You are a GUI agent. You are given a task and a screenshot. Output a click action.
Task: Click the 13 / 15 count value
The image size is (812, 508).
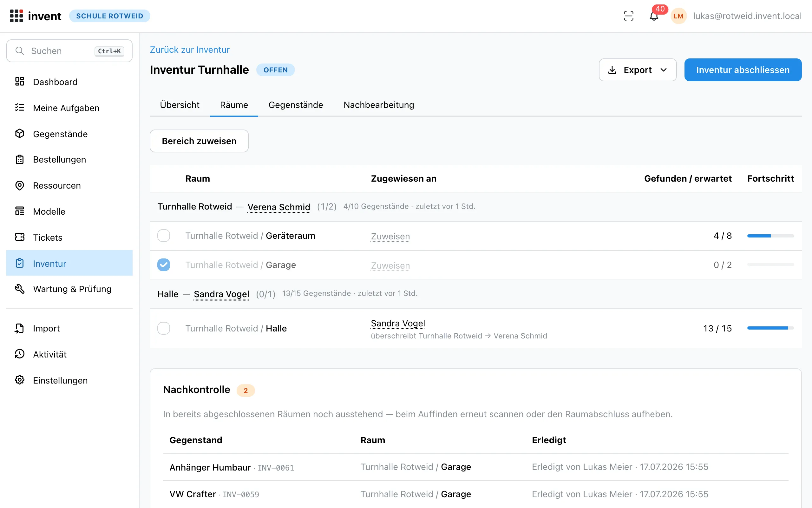point(717,328)
